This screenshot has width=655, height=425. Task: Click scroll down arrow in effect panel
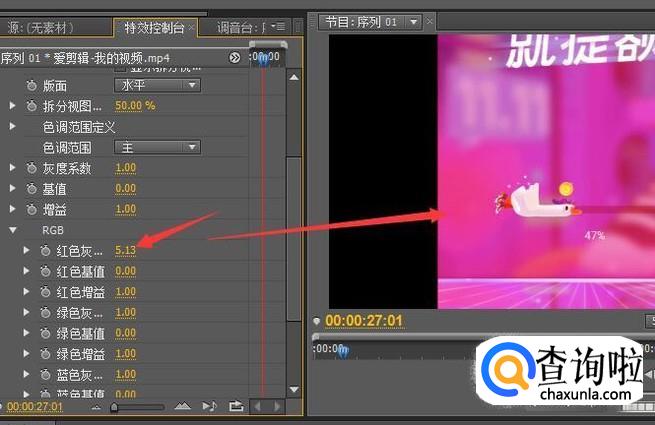coord(294,389)
